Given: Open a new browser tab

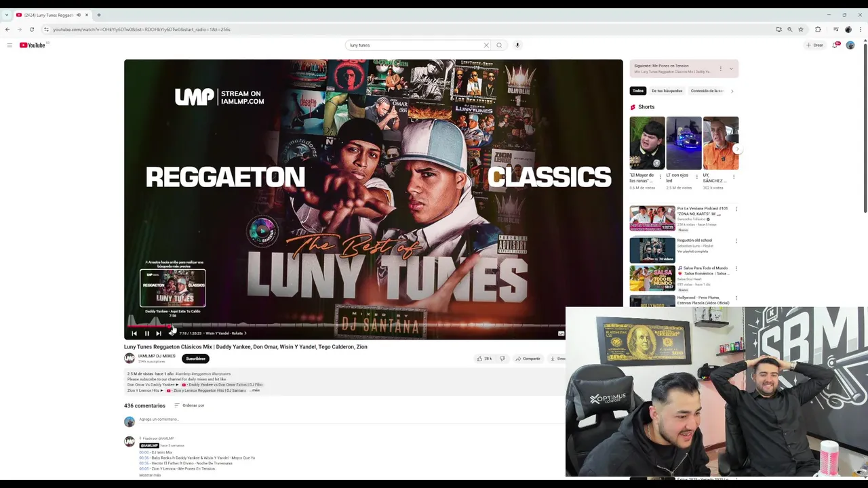Looking at the screenshot, I should pyautogui.click(x=99, y=15).
